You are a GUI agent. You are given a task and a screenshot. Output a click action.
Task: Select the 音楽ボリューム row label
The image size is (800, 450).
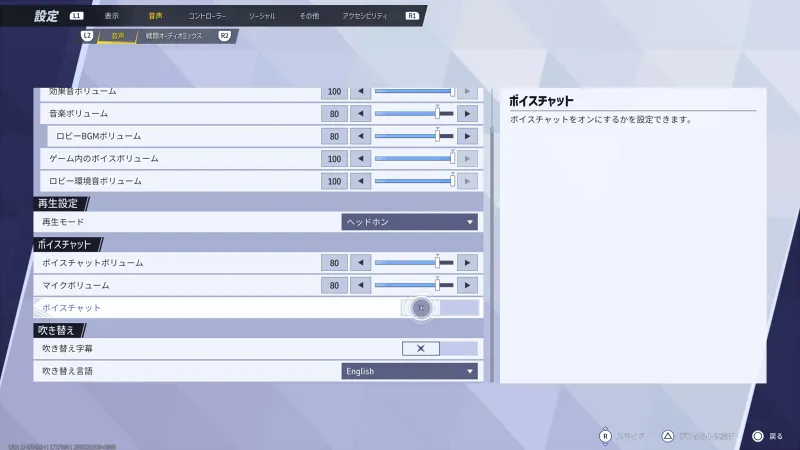[78, 113]
